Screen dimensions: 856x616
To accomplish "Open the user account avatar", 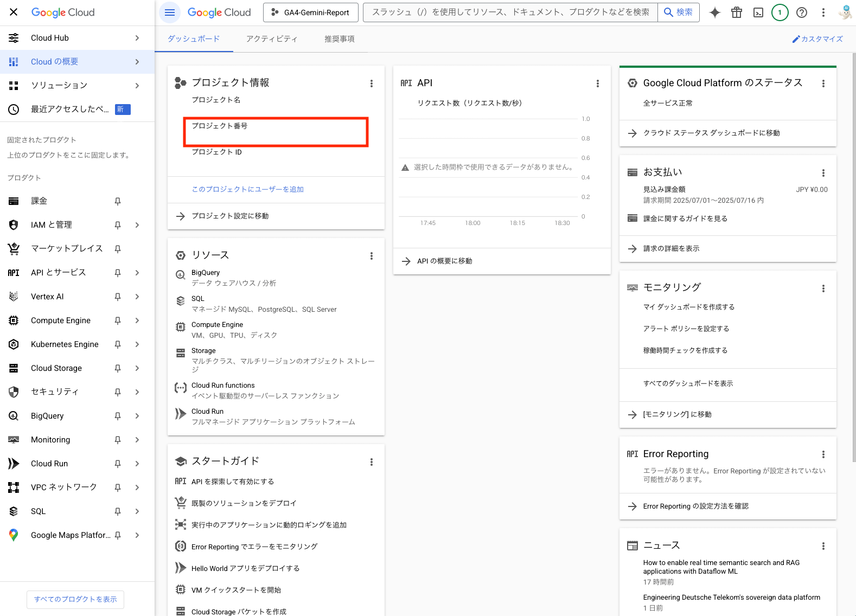I will click(845, 12).
